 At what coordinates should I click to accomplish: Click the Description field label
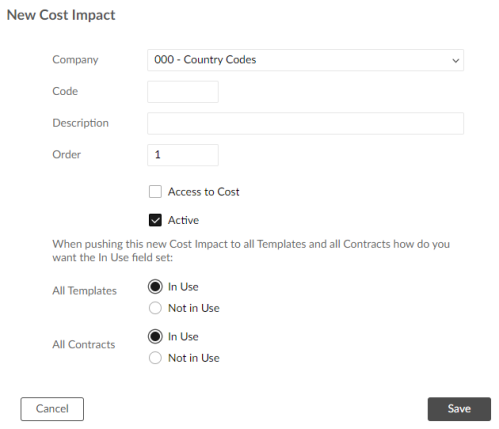point(80,123)
